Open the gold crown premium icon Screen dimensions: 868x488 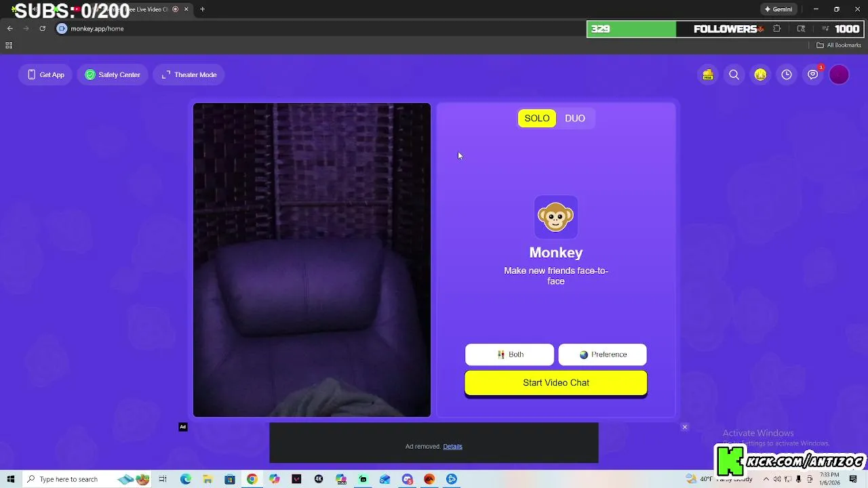[x=760, y=75]
